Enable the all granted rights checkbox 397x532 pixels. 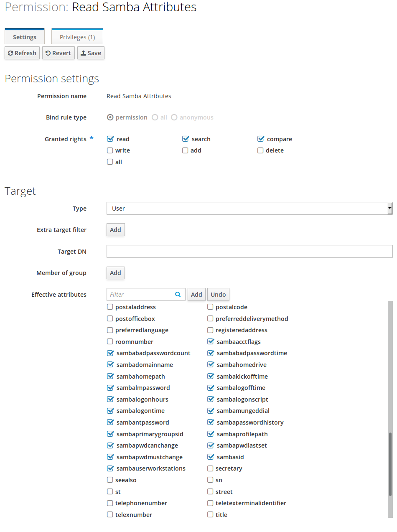(x=109, y=162)
